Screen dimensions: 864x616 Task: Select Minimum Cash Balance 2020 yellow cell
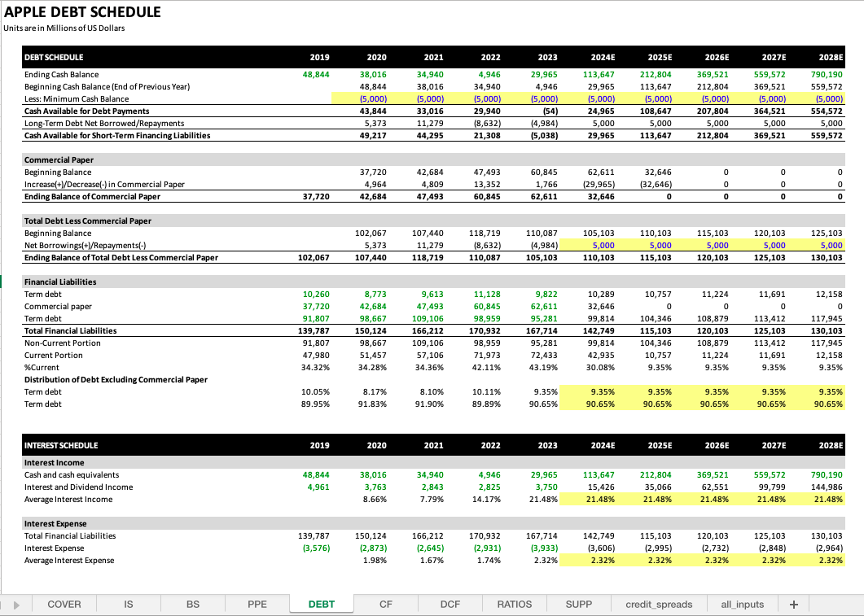(x=360, y=99)
